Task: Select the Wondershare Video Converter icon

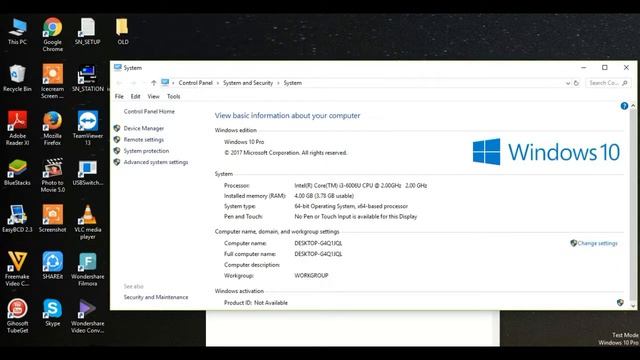Action: [x=87, y=316]
